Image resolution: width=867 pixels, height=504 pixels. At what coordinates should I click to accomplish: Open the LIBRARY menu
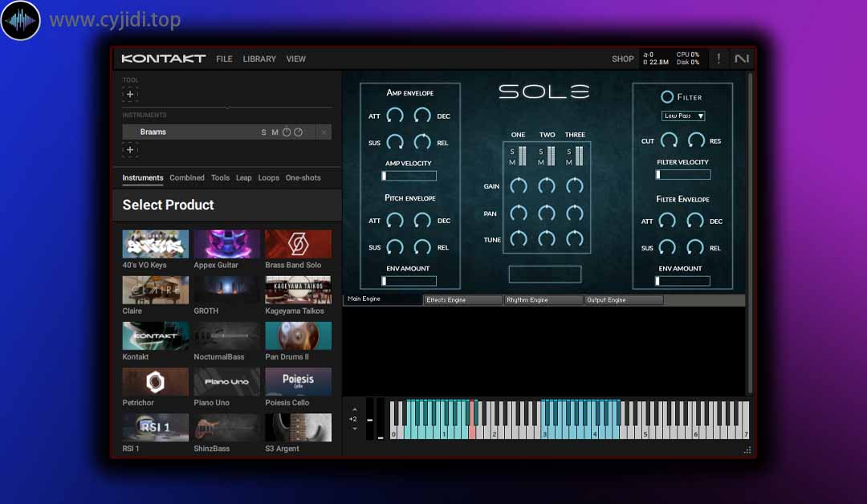coord(259,59)
